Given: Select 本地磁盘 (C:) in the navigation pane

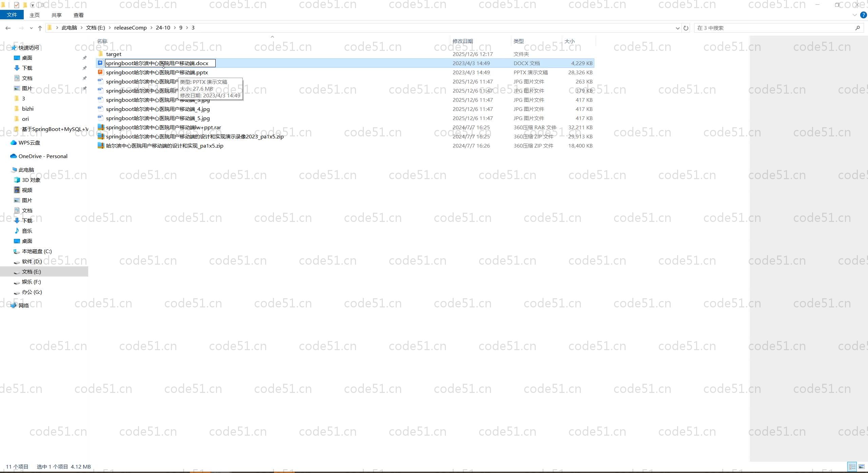Looking at the screenshot, I should pyautogui.click(x=37, y=251).
